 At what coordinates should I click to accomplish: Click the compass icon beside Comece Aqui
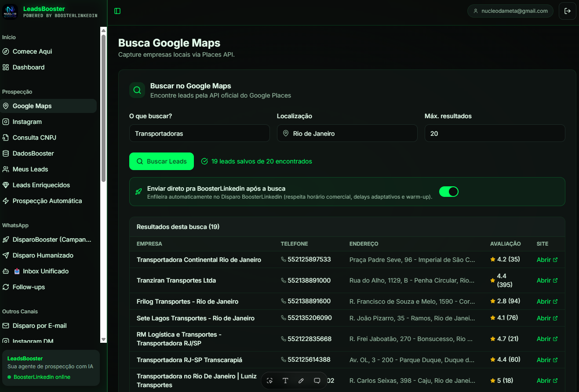coord(6,51)
